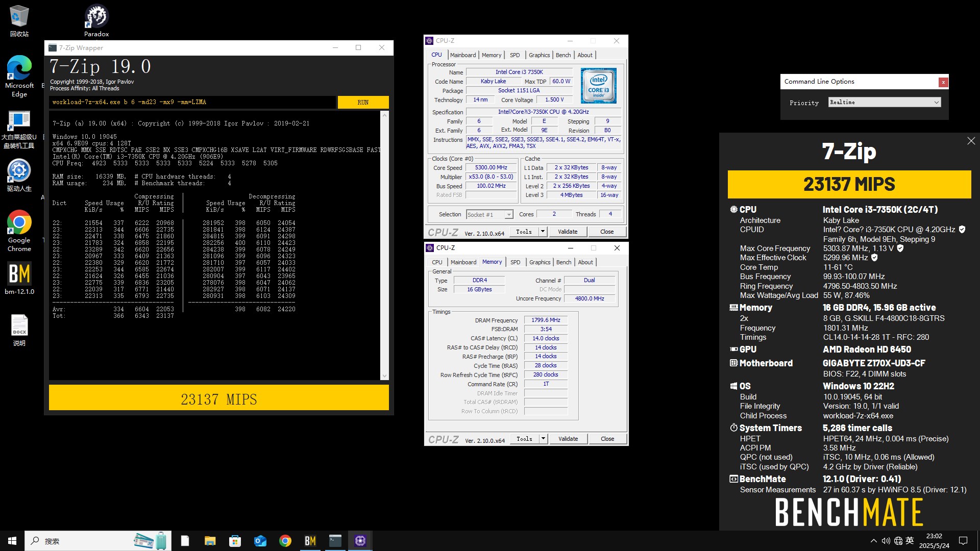Click Tools button in lower CPU-Z window
This screenshot has height=551, width=980.
click(x=524, y=439)
